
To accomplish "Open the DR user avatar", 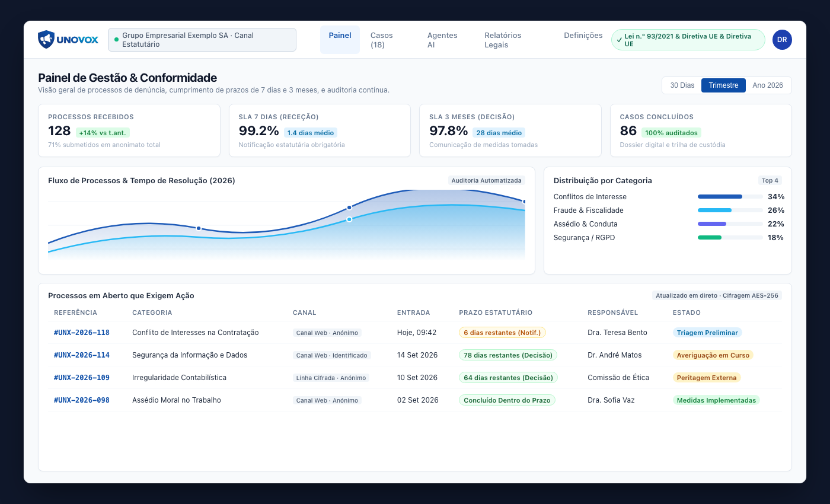I will coord(782,40).
